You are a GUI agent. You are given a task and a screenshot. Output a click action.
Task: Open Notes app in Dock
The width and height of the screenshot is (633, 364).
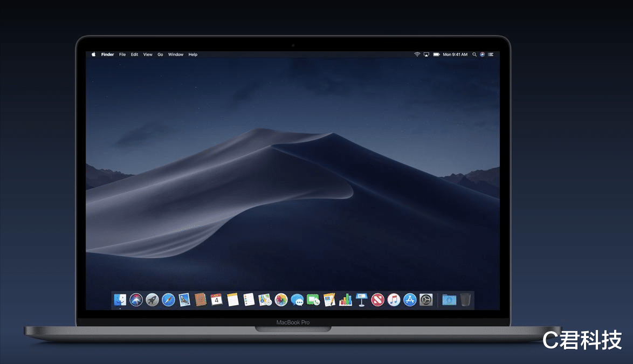pos(233,300)
